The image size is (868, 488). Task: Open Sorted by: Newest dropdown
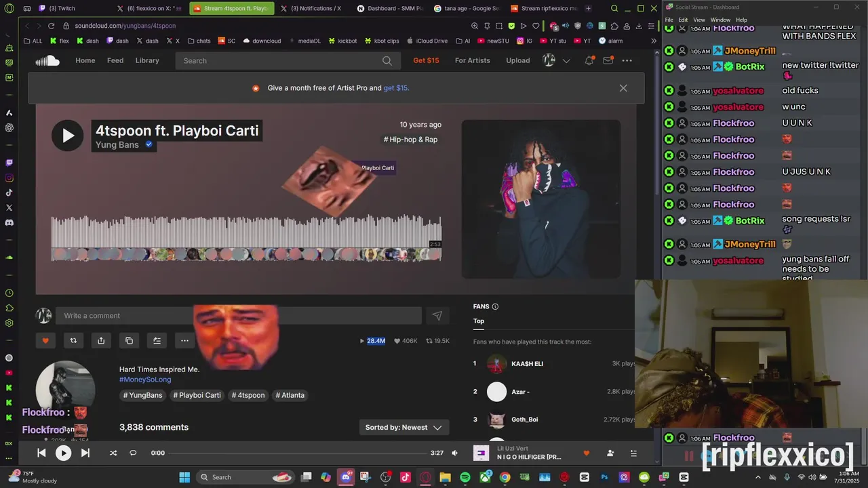pos(403,427)
